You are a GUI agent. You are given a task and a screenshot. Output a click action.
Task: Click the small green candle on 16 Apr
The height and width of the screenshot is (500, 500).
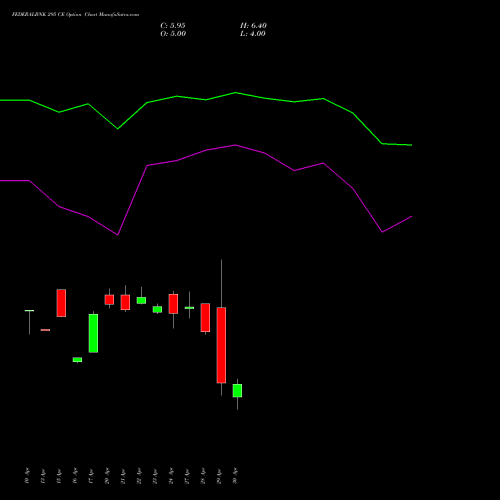click(x=77, y=360)
